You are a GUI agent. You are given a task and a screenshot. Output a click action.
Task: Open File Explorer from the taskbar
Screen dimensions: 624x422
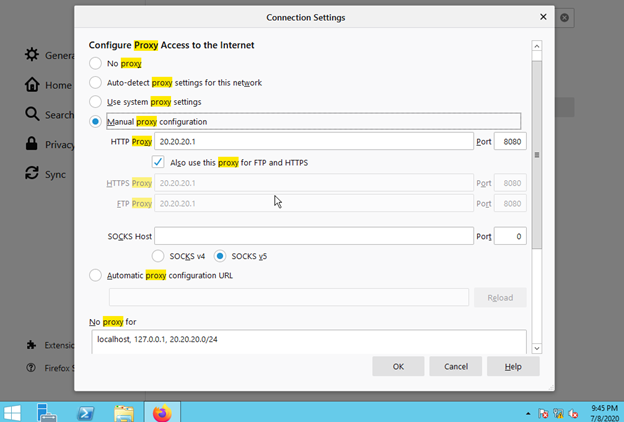(x=124, y=412)
